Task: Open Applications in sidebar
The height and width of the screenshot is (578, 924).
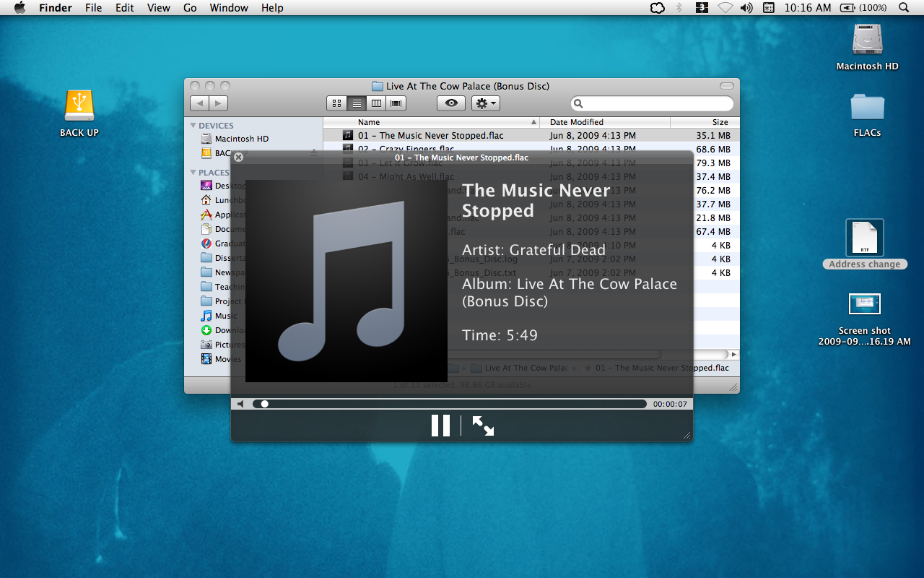Action: point(222,215)
